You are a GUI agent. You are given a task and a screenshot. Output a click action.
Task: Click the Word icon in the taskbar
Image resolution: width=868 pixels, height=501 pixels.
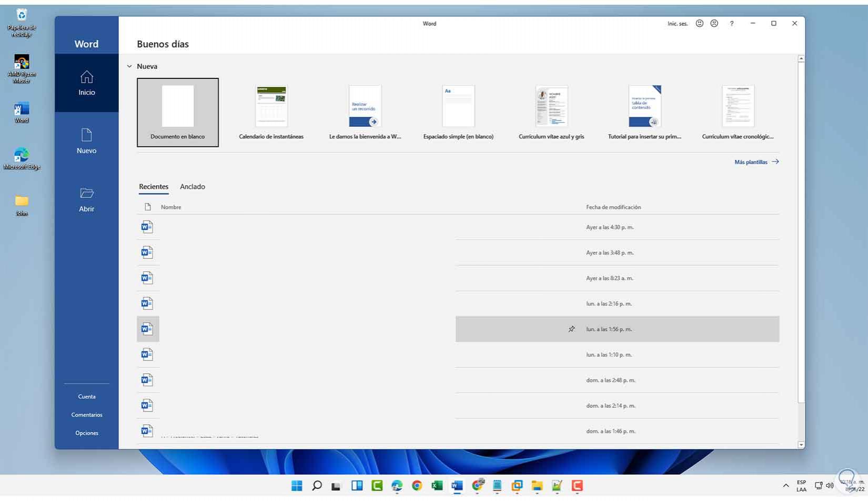(x=457, y=486)
